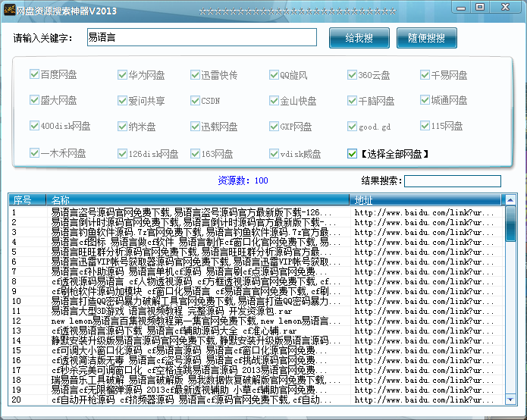Select result row 5 易语言旺旺群分析源码
The height and width of the screenshot is (420, 527).
click(256, 252)
